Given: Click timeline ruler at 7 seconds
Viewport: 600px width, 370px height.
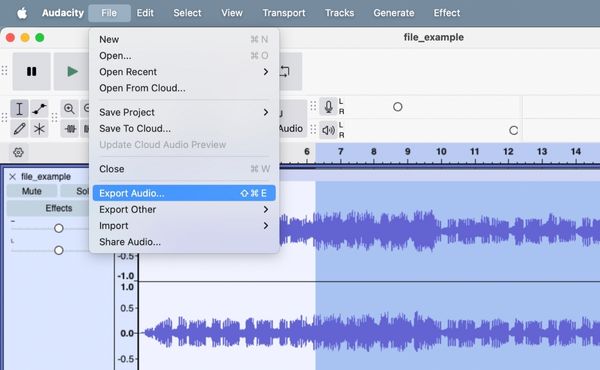Looking at the screenshot, I should [341, 152].
